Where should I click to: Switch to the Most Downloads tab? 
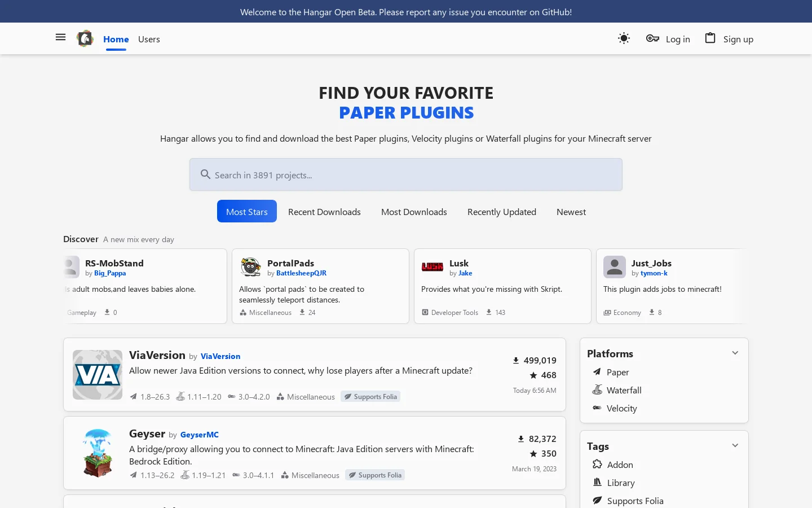tap(414, 211)
